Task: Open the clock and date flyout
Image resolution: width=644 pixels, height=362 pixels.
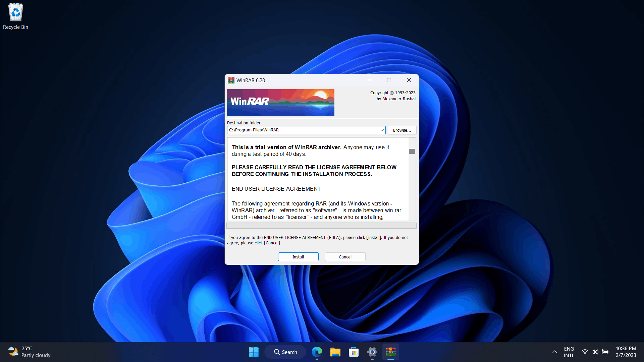Action: pyautogui.click(x=626, y=352)
